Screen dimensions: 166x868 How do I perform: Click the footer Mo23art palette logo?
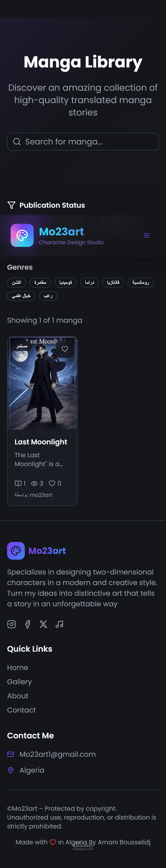click(x=16, y=551)
